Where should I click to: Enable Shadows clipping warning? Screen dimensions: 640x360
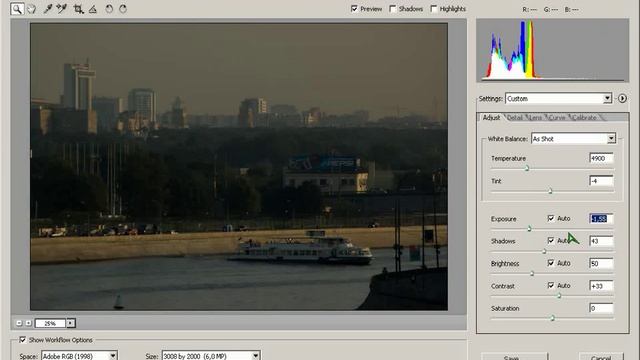point(393,9)
